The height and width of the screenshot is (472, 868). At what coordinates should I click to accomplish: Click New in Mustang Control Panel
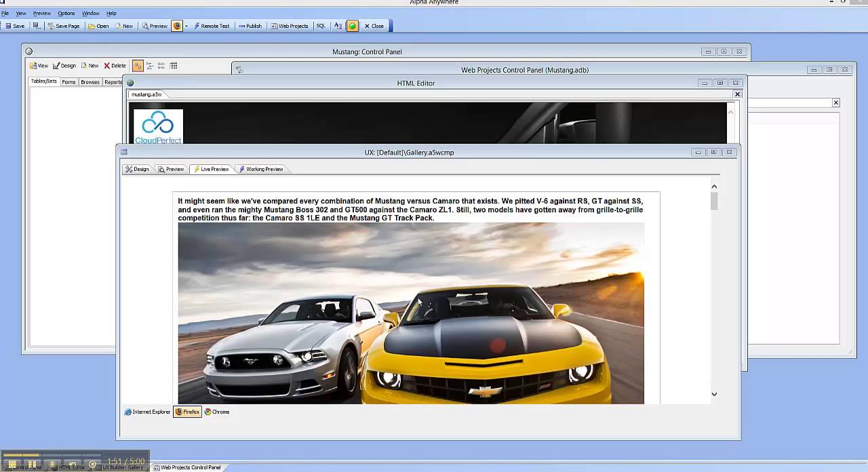[x=90, y=66]
